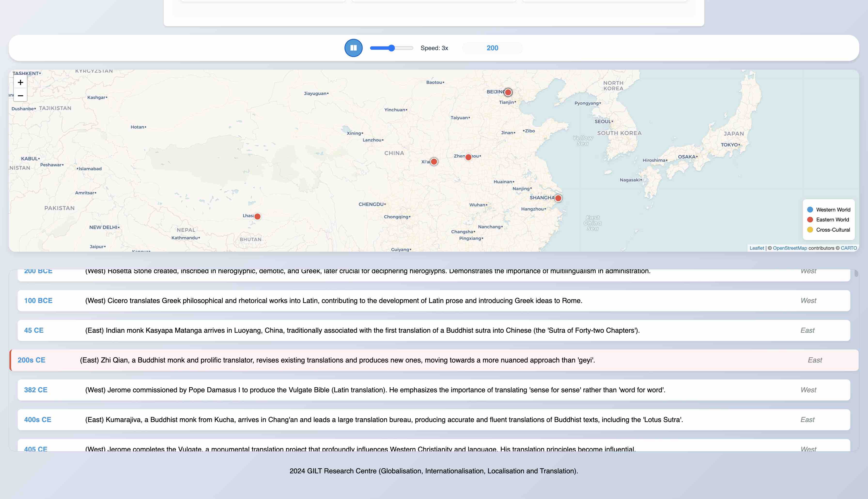Viewport: 868px width, 499px height.
Task: Select the 200 BCE Rosetta Stone entry
Action: pyautogui.click(x=434, y=275)
